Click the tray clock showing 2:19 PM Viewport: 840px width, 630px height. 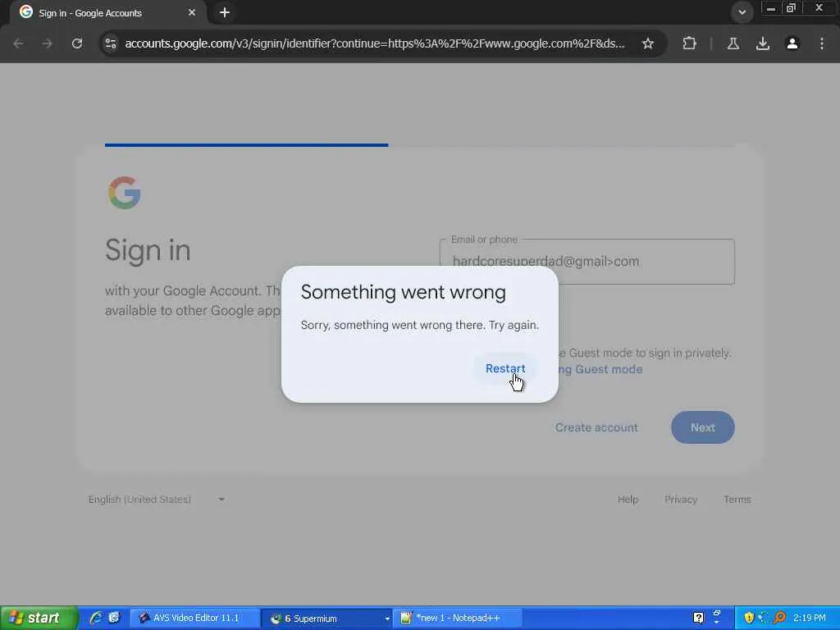(810, 619)
